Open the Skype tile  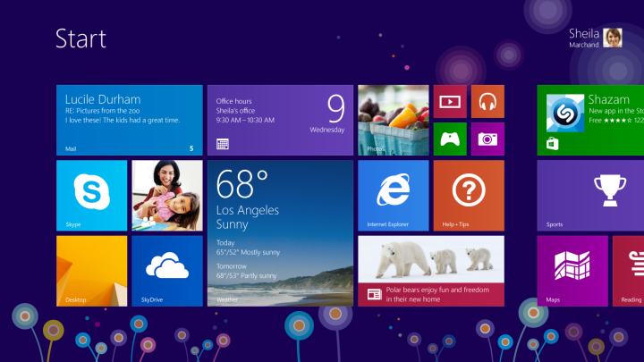91,196
